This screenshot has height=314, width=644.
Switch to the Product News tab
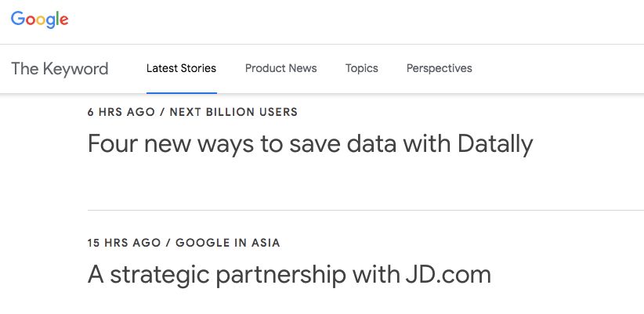[280, 68]
